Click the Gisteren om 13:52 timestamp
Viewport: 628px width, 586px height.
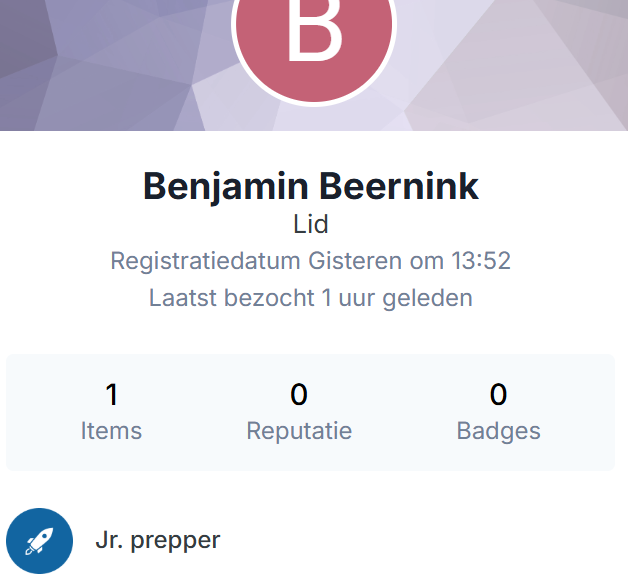(409, 261)
